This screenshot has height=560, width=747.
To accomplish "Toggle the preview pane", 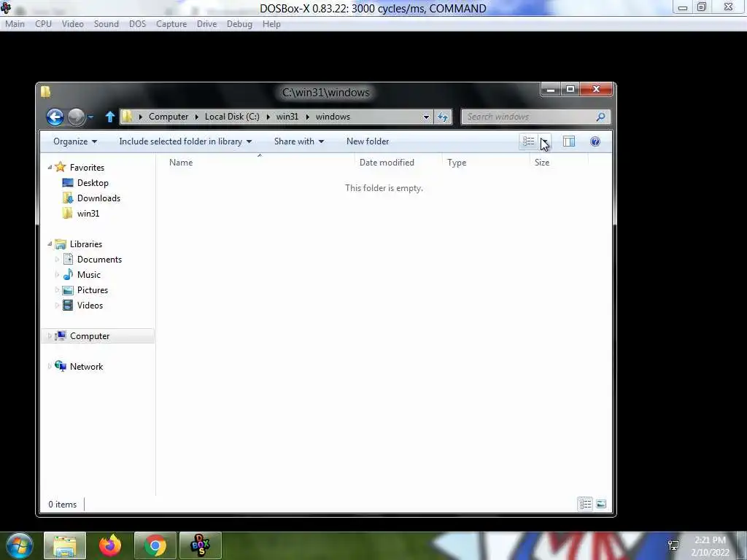I will 569,141.
